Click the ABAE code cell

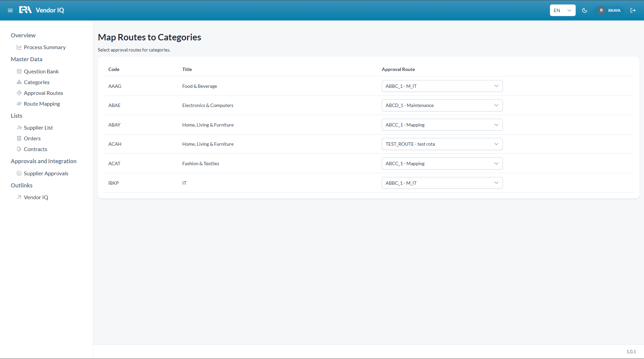click(x=114, y=105)
